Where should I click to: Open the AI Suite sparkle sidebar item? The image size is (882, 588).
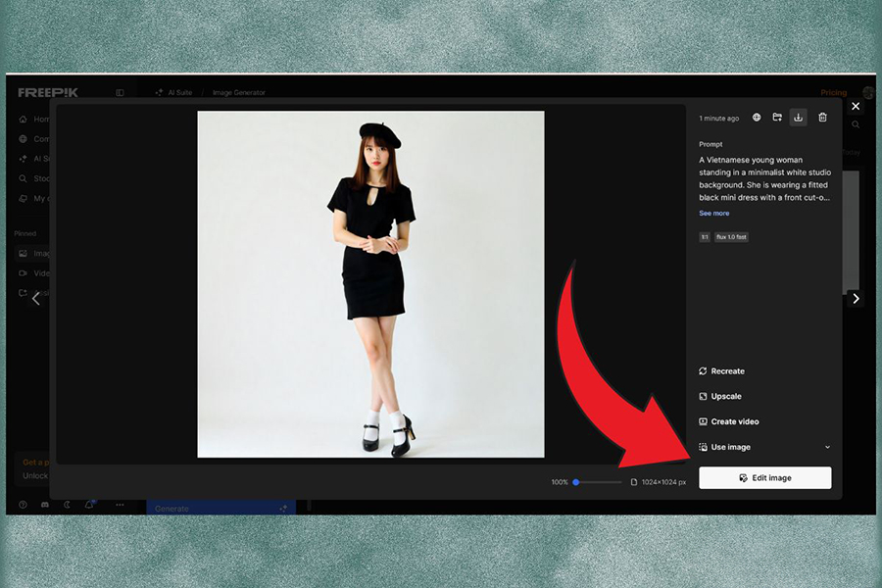33,159
